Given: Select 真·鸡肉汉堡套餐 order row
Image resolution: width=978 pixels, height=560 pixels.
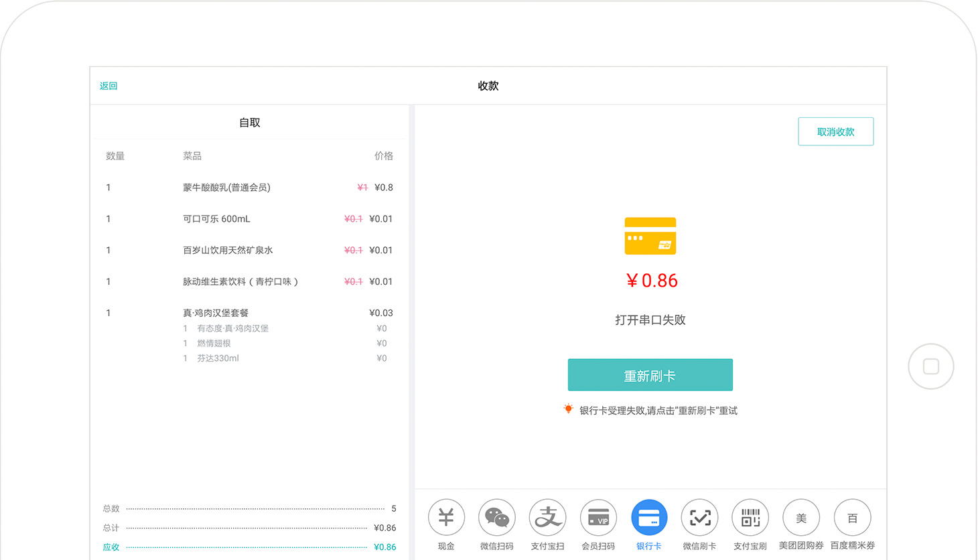Looking at the screenshot, I should click(x=250, y=313).
